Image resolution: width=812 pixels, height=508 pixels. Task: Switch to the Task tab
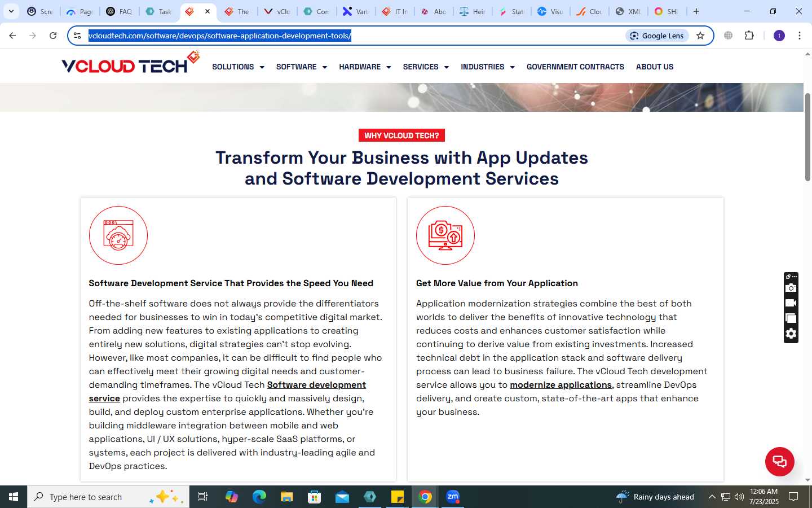(x=158, y=11)
